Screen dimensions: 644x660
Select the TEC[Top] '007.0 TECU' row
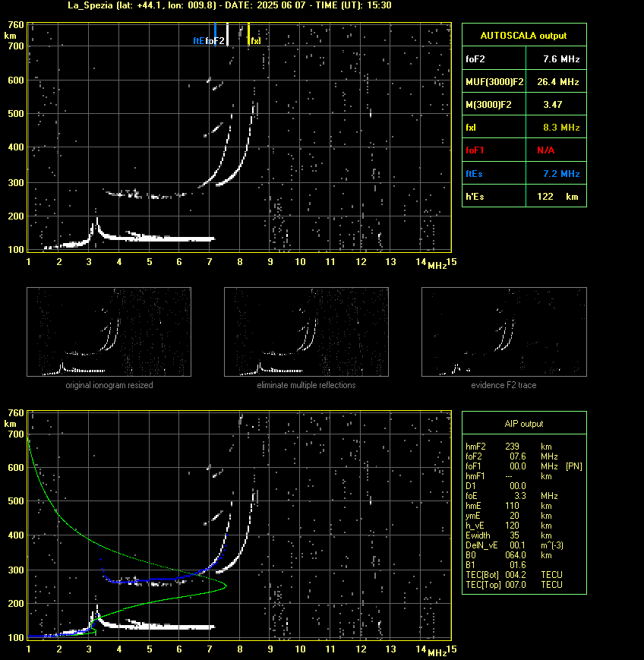[514, 585]
